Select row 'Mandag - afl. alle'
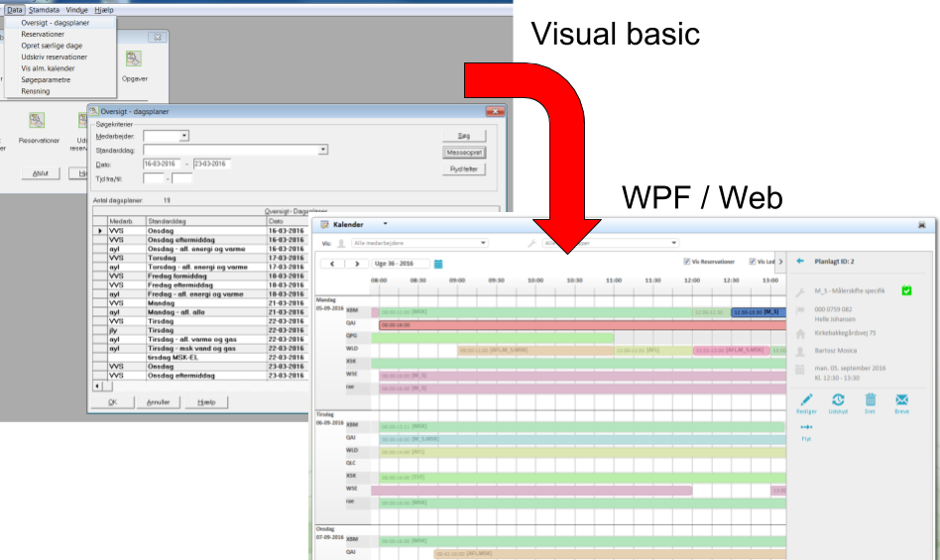Image resolution: width=940 pixels, height=560 pixels. [x=201, y=312]
